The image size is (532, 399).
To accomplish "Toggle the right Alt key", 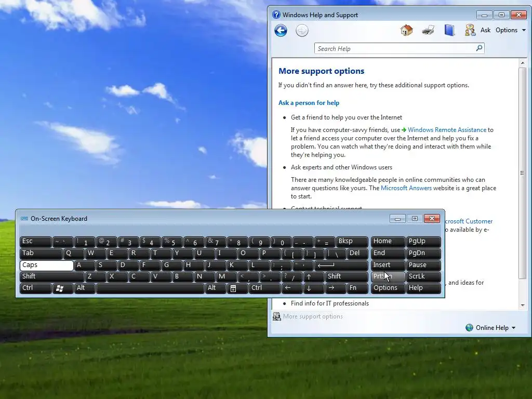I will pyautogui.click(x=216, y=288).
